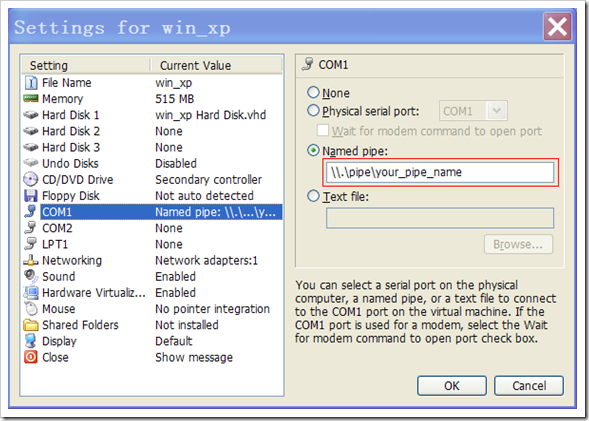Click the Networking adapter icon
The height and width of the screenshot is (421, 589).
(31, 260)
